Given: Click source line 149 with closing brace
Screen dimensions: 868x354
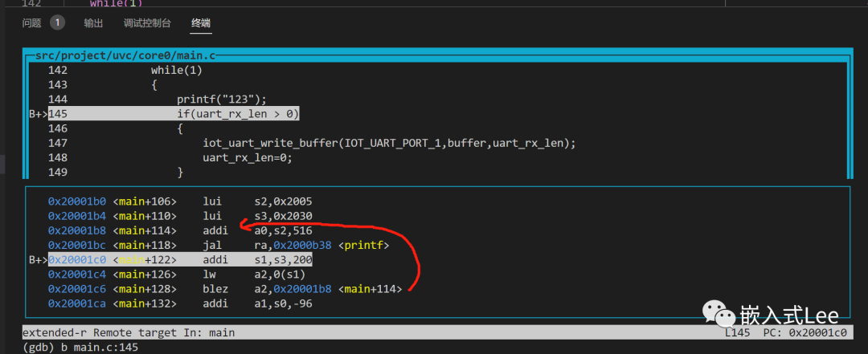Looking at the screenshot, I should [x=116, y=172].
